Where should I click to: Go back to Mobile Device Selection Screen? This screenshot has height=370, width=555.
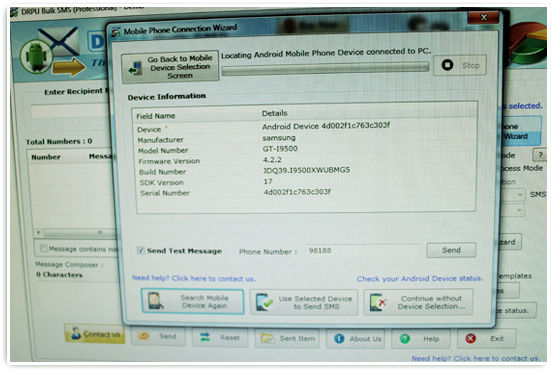tap(170, 67)
